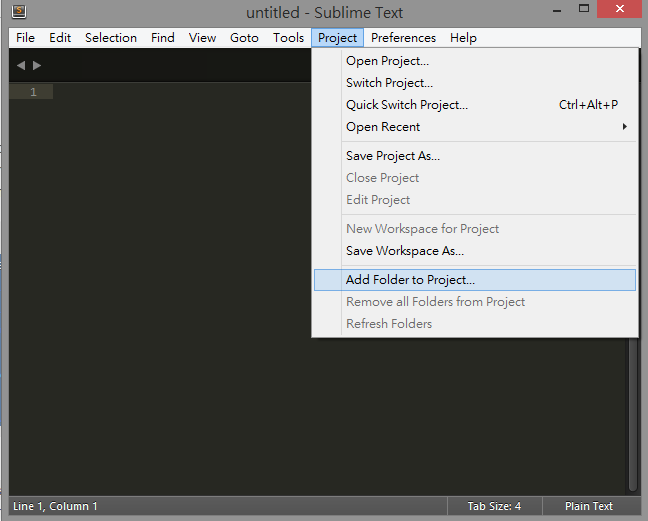Minimize the Sublime Text window
Screen dimensions: 648x521
tap(557, 9)
